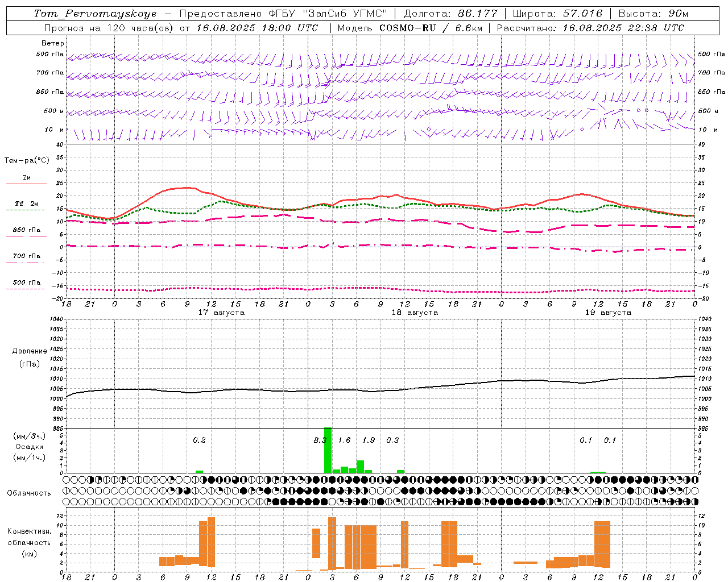Click the Модель COSMO-RU / 6.6км text
728x582 pixels.
[x=410, y=28]
